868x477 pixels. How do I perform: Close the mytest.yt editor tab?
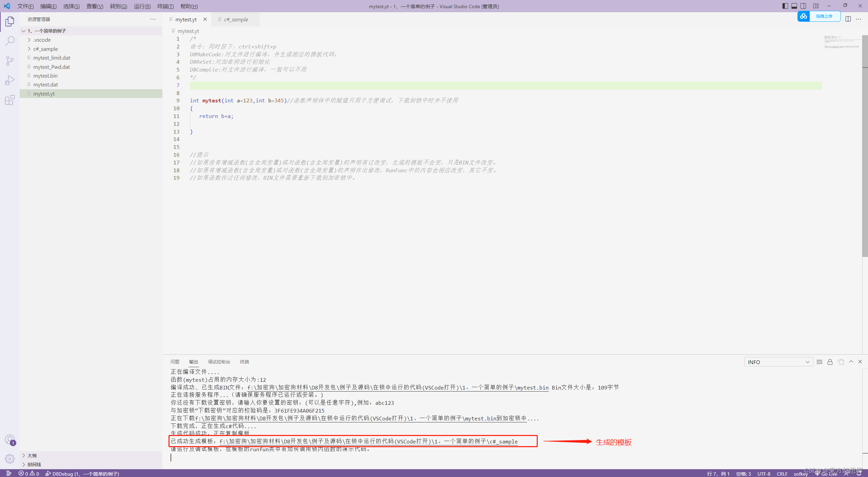click(205, 19)
